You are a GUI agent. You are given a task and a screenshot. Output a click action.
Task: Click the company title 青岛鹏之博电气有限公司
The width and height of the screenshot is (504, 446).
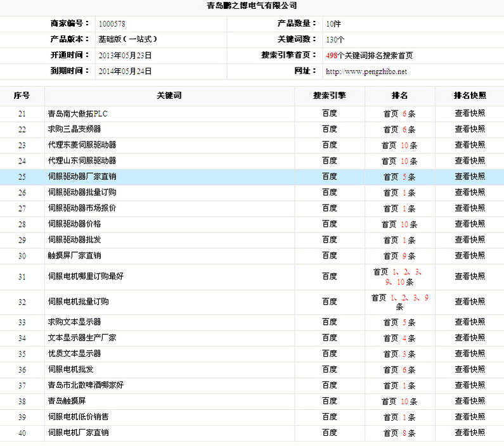[252, 6]
